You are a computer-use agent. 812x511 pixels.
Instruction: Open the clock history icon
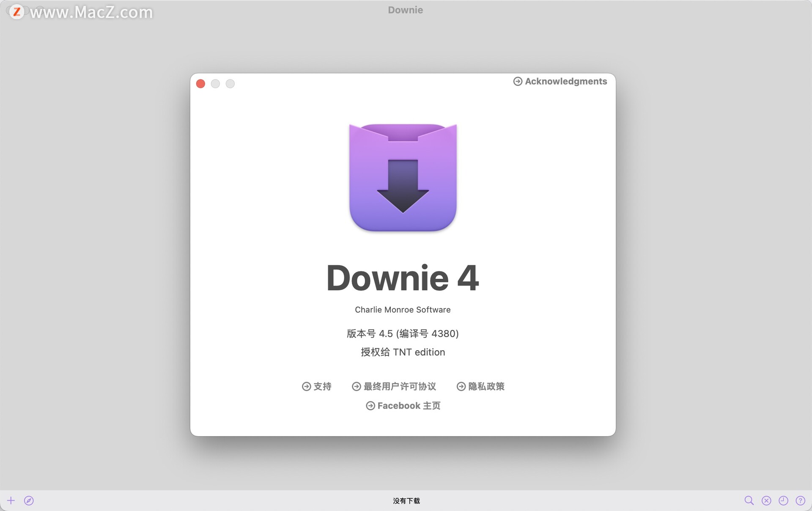(783, 500)
